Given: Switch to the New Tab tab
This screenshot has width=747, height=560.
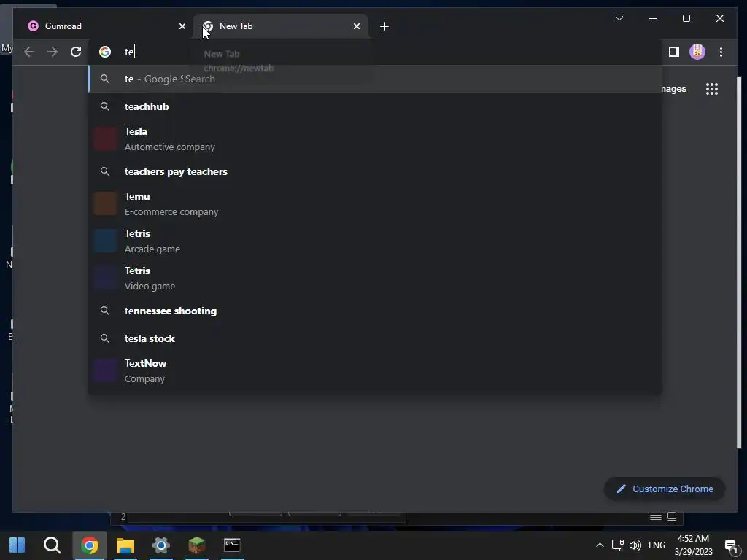Looking at the screenshot, I should (x=280, y=26).
